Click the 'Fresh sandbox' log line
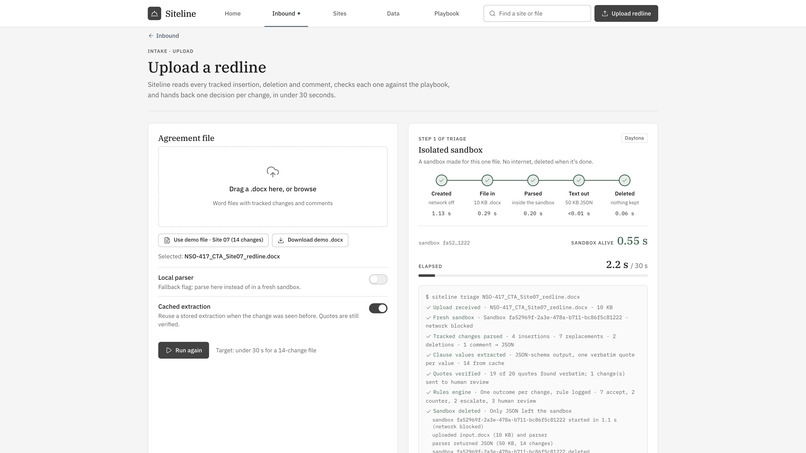Screen dimensions: 806x453 pos(527,321)
